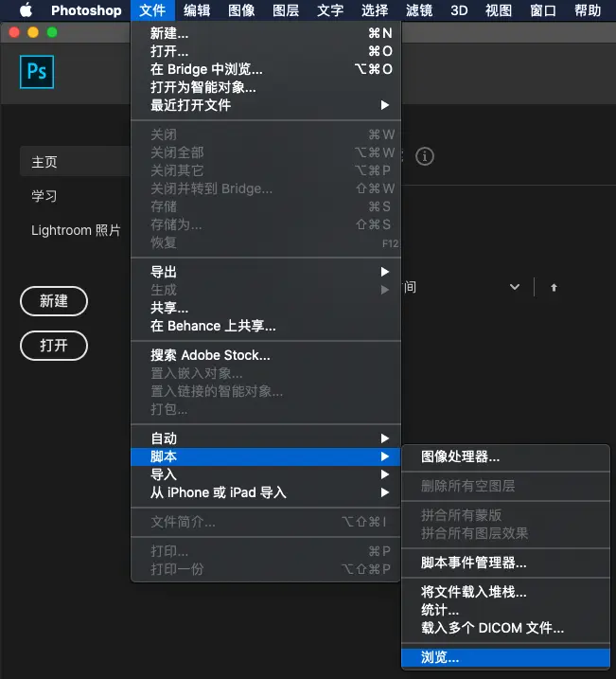This screenshot has width=616, height=679.
Task: Open the Apple menu
Action: click(26, 10)
